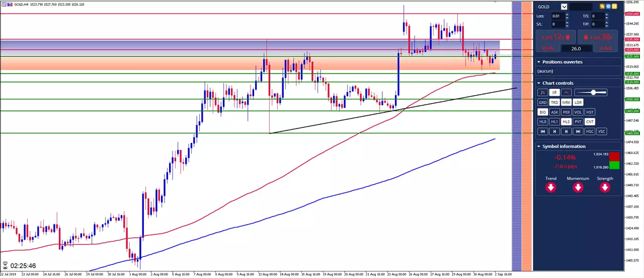Adjust Lots value with stepper arrows
Screen dimensions: 644x278
(567, 16)
